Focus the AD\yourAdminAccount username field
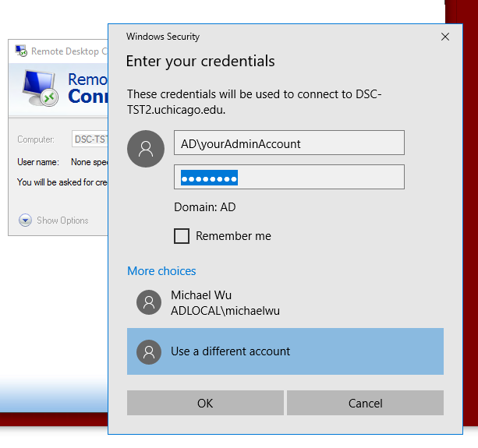The width and height of the screenshot is (478, 448). [x=289, y=143]
